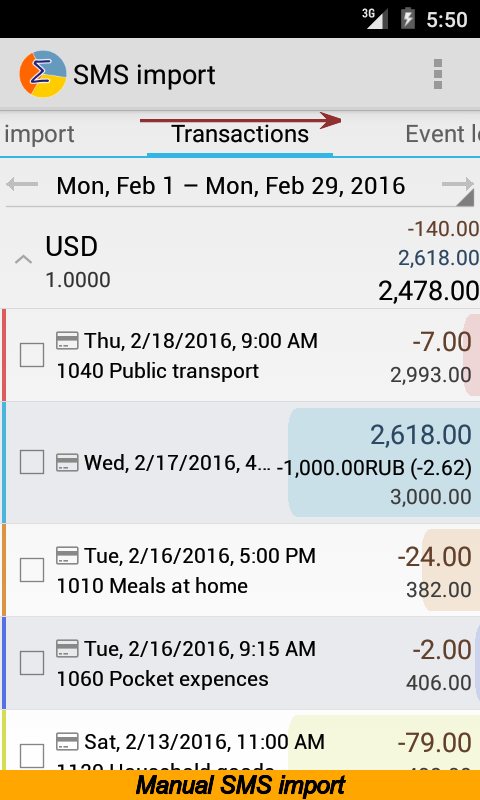
Task: Check the Public transport transaction checkbox
Action: click(x=32, y=355)
